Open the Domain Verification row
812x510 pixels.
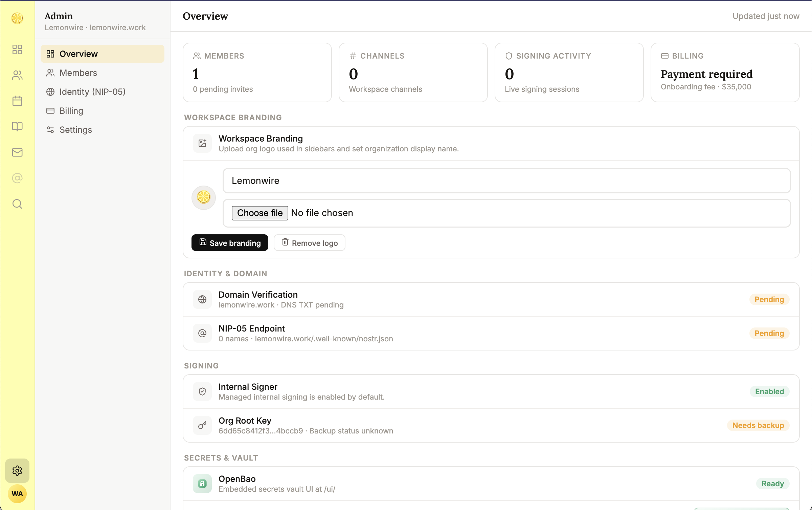[491, 299]
